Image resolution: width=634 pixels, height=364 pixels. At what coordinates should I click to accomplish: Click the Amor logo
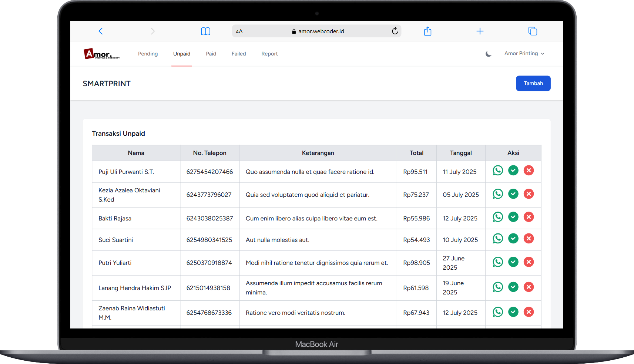(102, 54)
